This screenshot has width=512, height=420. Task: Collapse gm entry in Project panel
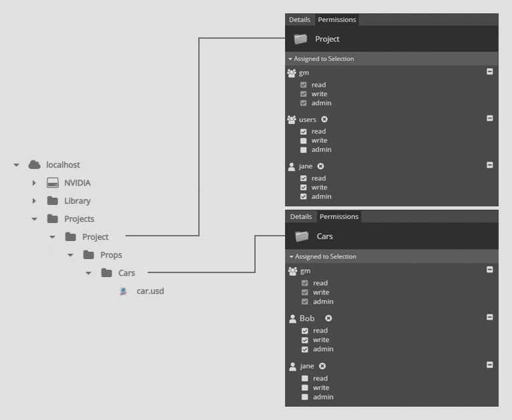(490, 71)
